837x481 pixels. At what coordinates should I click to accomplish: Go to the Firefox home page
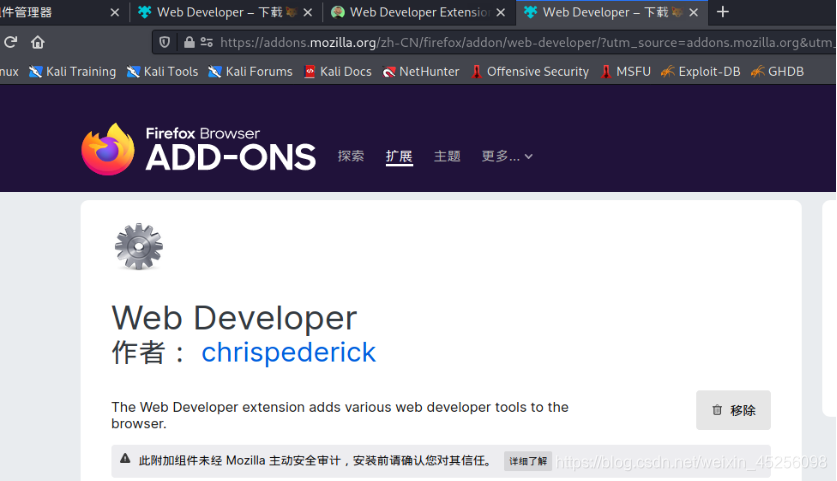37,42
